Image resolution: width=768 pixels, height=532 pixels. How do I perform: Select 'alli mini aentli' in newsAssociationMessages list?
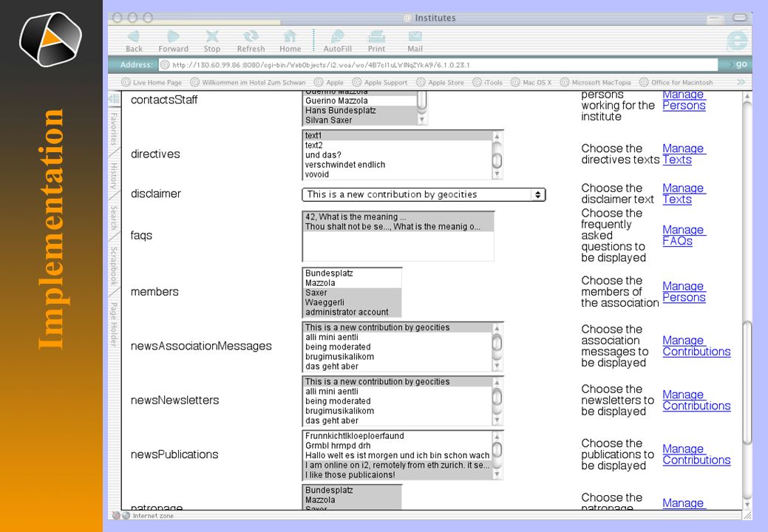(398, 337)
